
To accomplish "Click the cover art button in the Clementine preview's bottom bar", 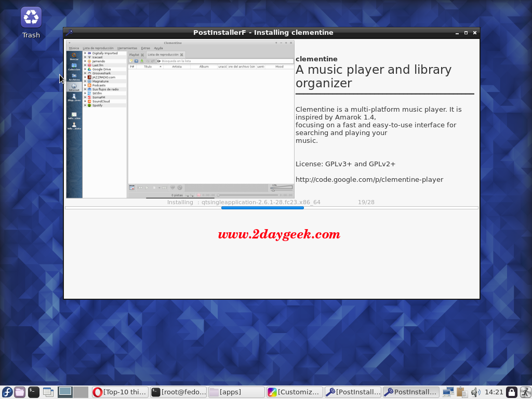I will 131,188.
